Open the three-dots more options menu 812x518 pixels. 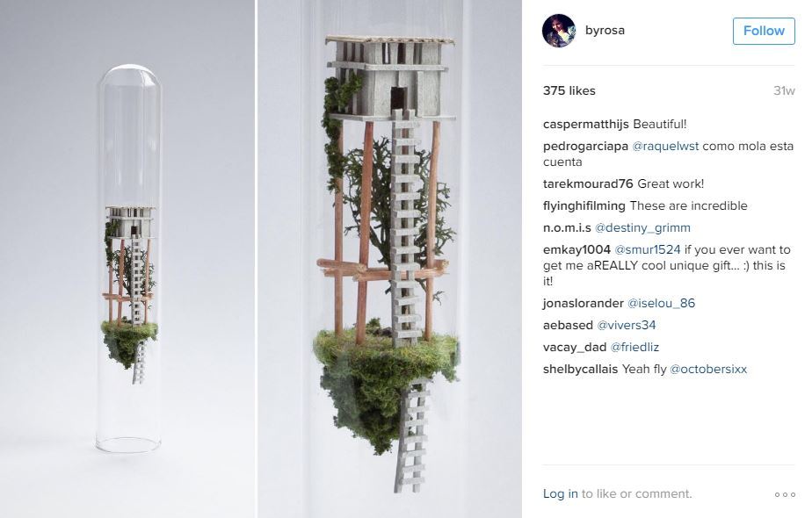785,494
